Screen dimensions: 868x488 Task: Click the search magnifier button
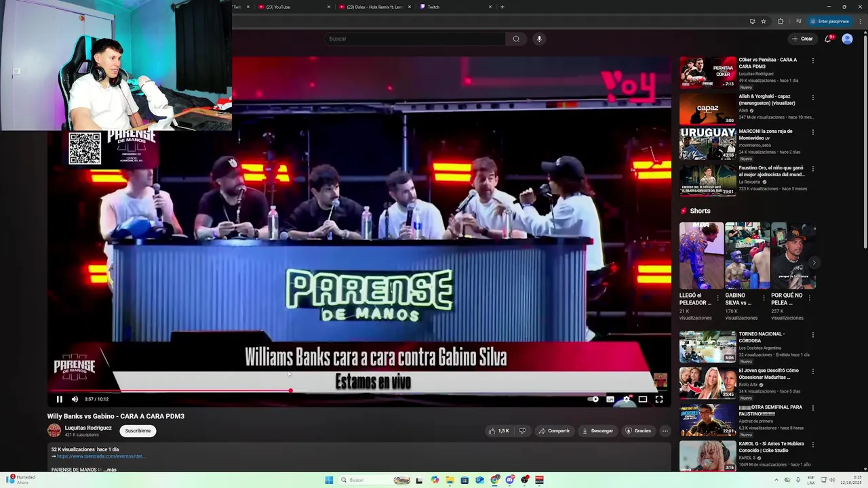coord(516,39)
